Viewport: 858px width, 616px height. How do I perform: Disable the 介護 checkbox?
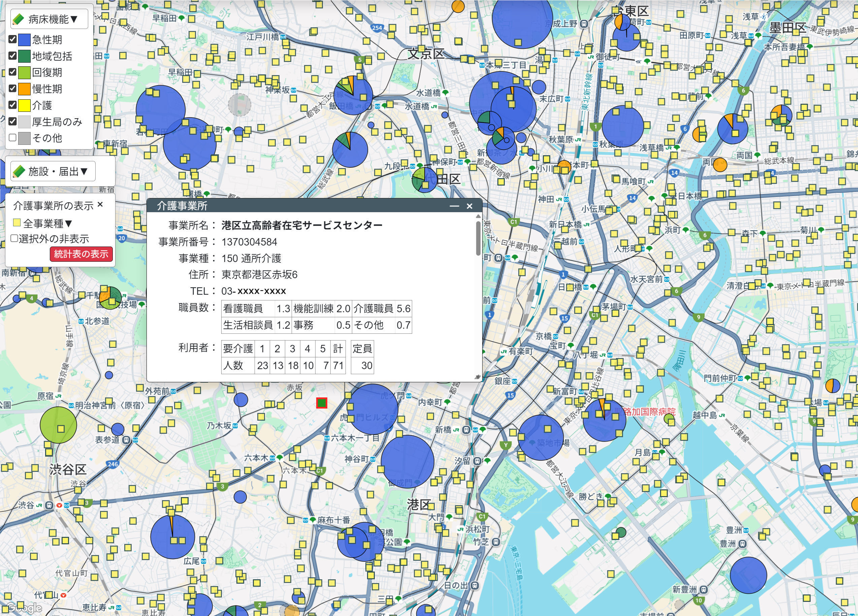(12, 105)
